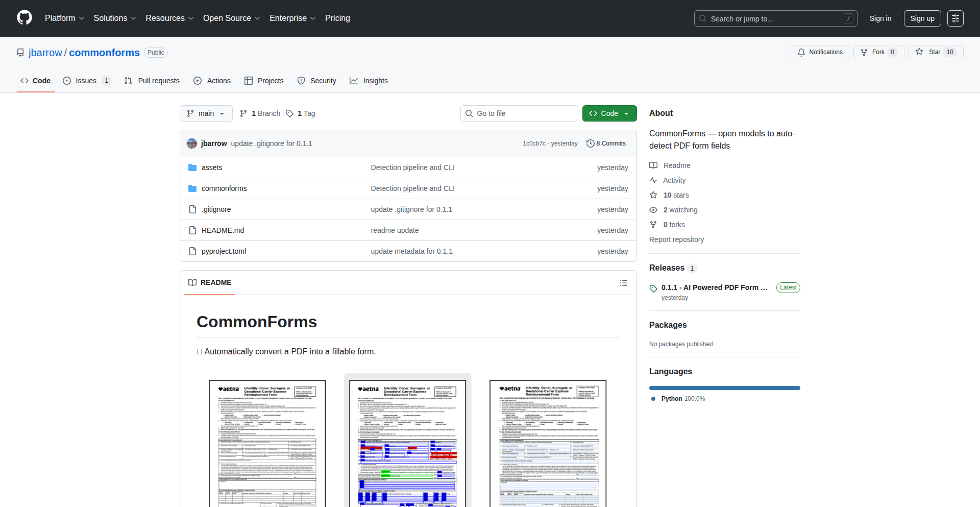Click the Go to file search field
980x507 pixels.
[x=519, y=113]
